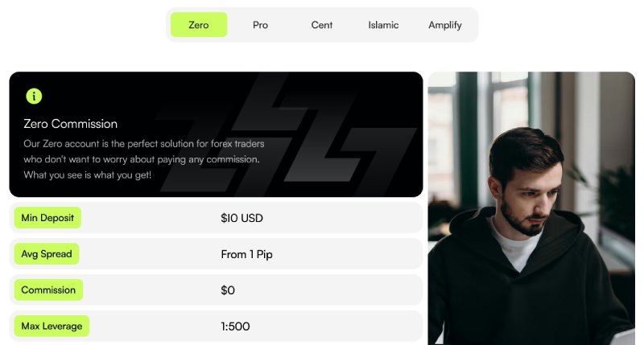The image size is (644, 345).
Task: Click the $0 commission value
Action: [x=228, y=290]
